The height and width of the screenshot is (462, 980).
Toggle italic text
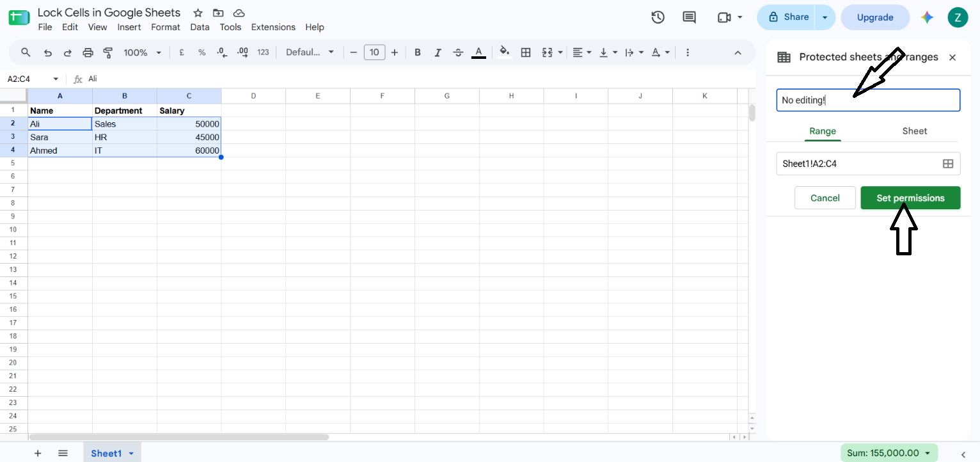(x=438, y=52)
